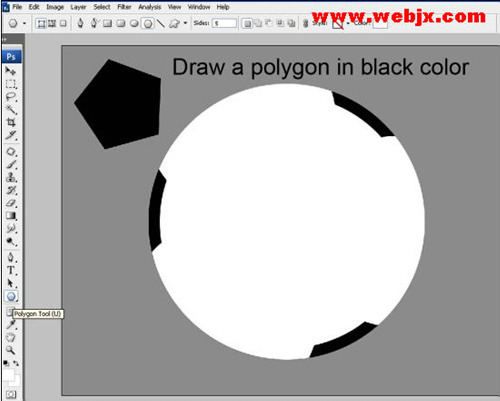Open the Layer menu
500x401 pixels.
[78, 7]
